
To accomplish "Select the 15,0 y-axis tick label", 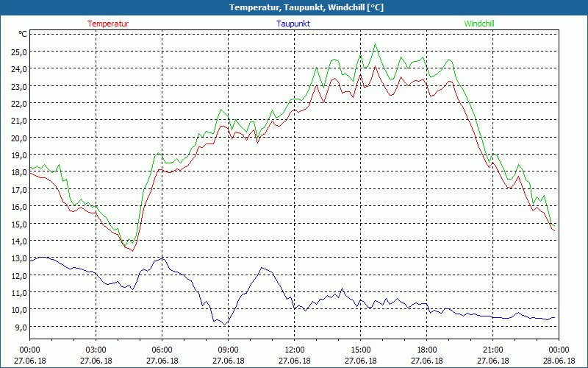I will click(x=18, y=224).
